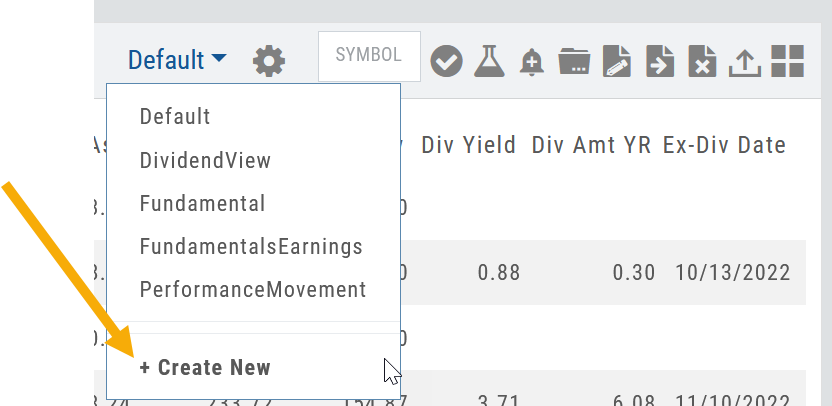Collapse the Default view dropdown
Image resolution: width=832 pixels, height=406 pixels.
point(177,60)
